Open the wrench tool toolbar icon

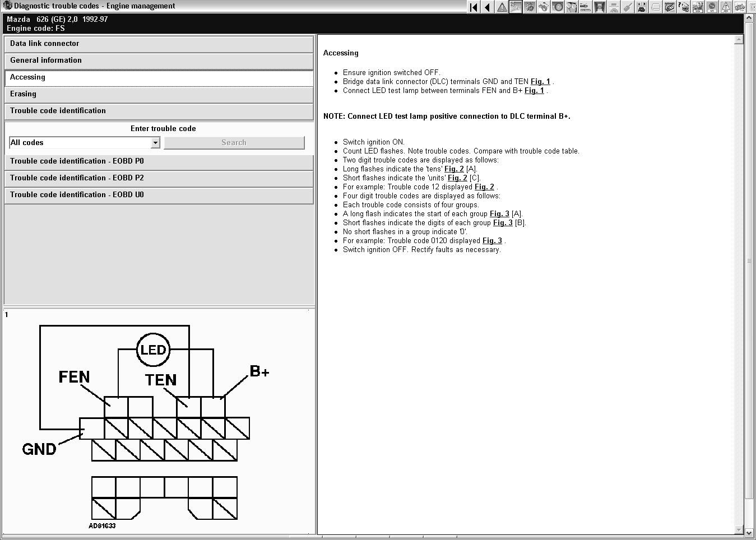tap(628, 7)
